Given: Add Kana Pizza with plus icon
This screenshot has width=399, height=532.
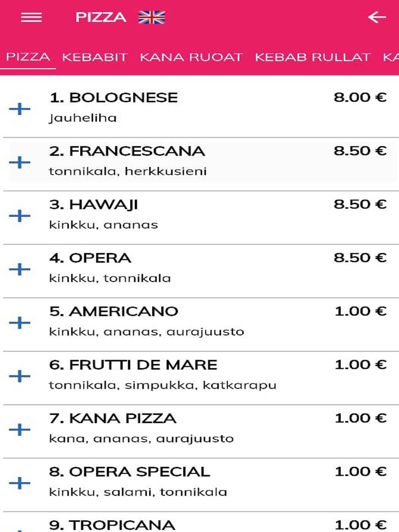Looking at the screenshot, I should 20,429.
